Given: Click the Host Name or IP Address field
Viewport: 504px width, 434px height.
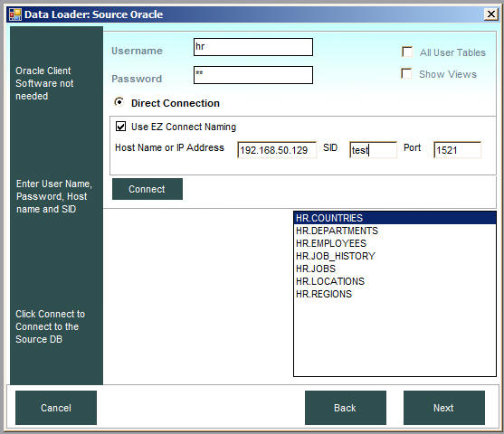Looking at the screenshot, I should pyautogui.click(x=277, y=150).
